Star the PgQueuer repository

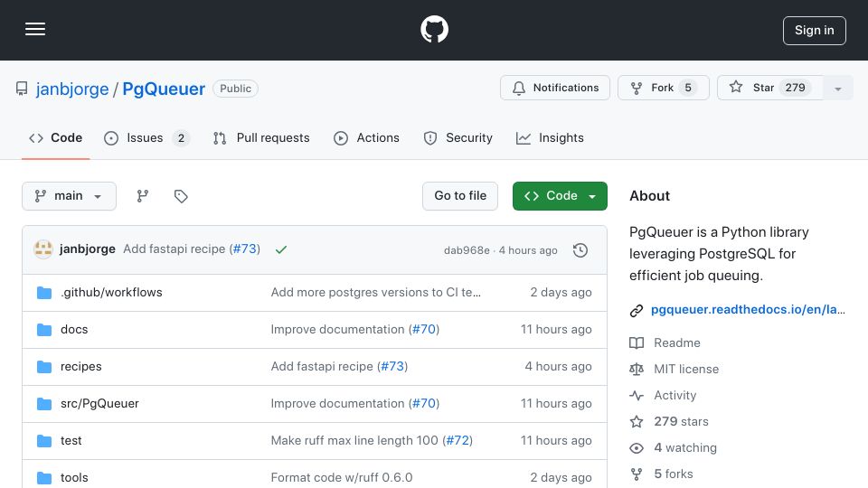[769, 88]
